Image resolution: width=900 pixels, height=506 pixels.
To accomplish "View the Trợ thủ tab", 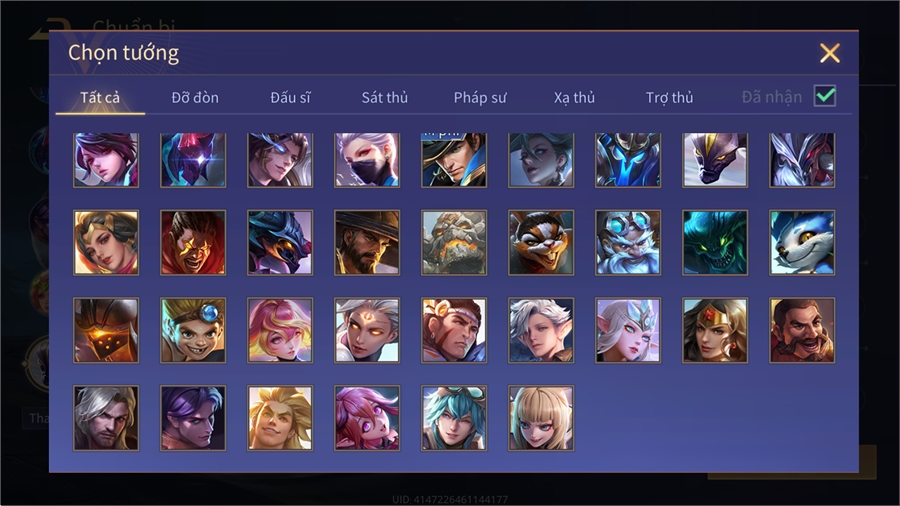I will point(669,98).
